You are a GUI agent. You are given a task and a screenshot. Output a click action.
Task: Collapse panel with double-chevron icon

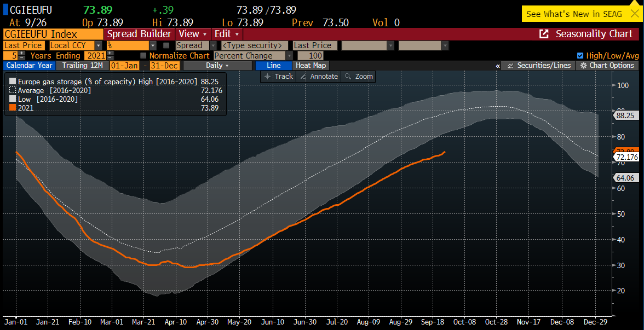click(x=498, y=66)
